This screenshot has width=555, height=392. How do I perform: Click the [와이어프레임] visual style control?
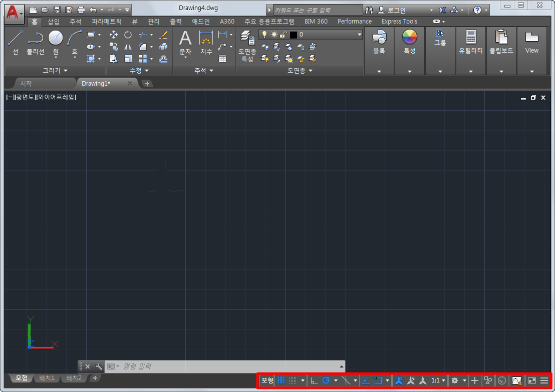tap(56, 97)
